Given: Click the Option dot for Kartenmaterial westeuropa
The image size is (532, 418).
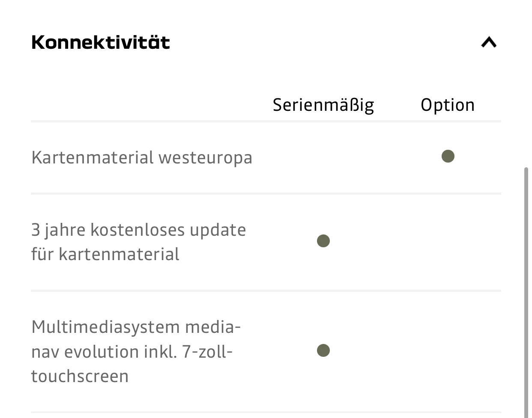Looking at the screenshot, I should (x=448, y=157).
